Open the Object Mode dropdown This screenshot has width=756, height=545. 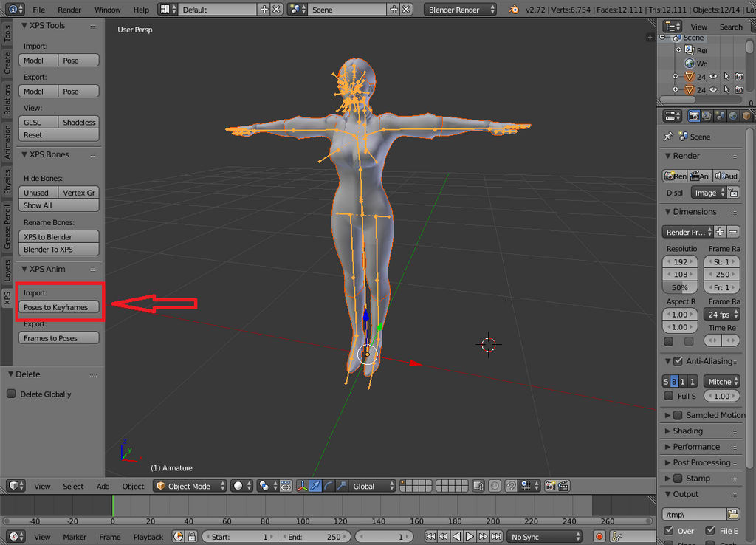(190, 486)
